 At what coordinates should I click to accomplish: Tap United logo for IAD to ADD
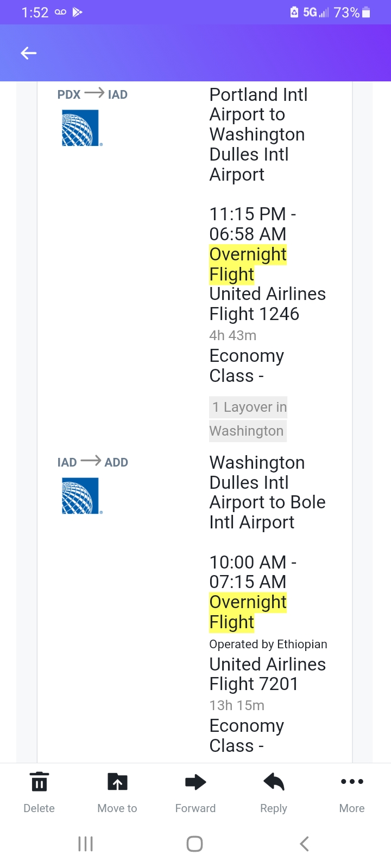[x=81, y=496]
